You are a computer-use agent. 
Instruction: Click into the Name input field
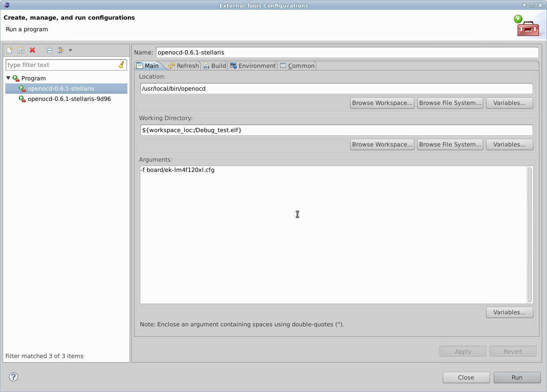pyautogui.click(x=347, y=52)
